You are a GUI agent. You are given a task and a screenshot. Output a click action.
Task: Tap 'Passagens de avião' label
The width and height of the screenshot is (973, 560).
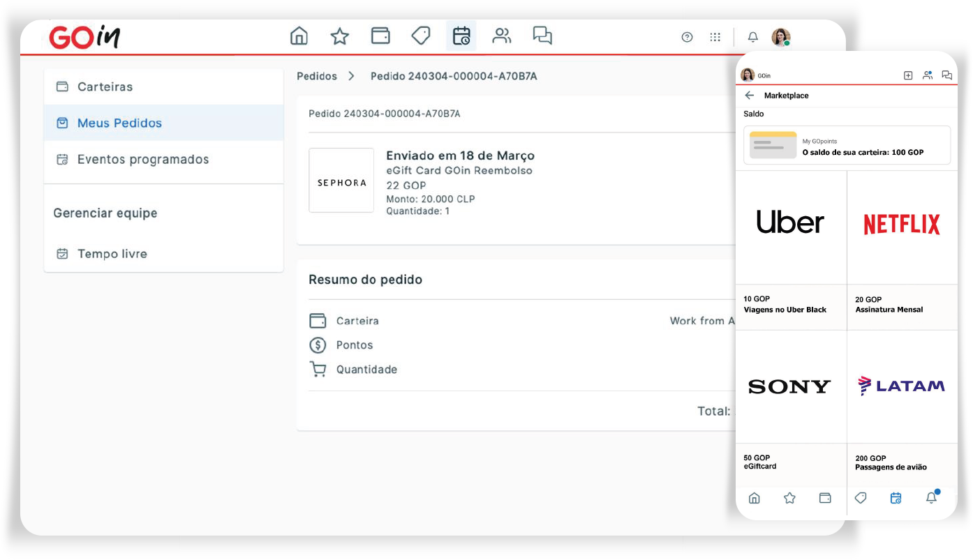(x=891, y=467)
